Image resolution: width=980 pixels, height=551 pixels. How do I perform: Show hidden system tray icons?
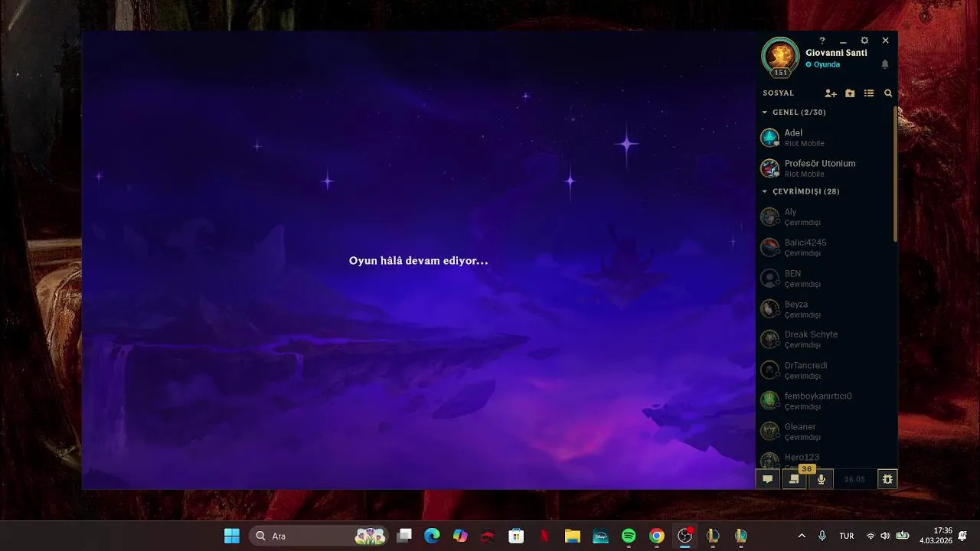(802, 536)
